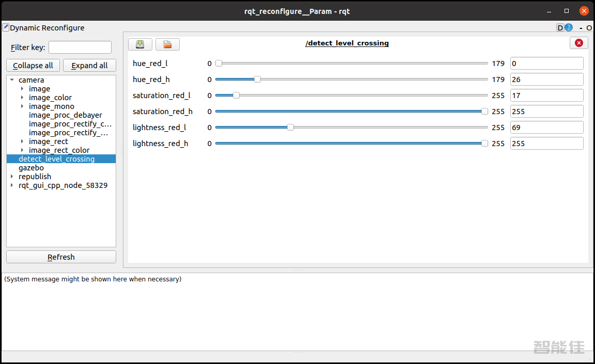This screenshot has width=595, height=364.
Task: Select image_proc_debayer in the tree
Action: 65,115
